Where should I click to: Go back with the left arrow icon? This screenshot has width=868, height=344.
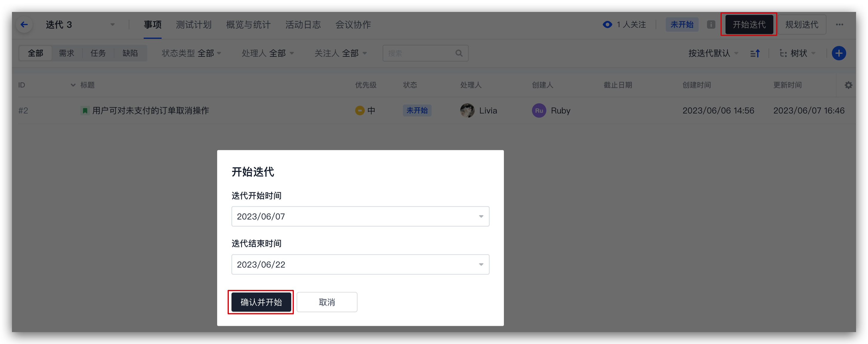[x=24, y=24]
